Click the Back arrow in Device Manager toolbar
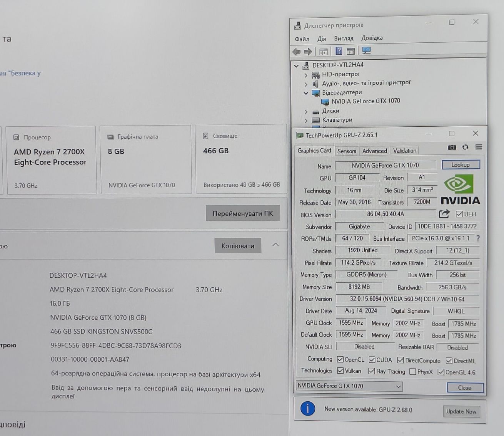 click(x=296, y=51)
